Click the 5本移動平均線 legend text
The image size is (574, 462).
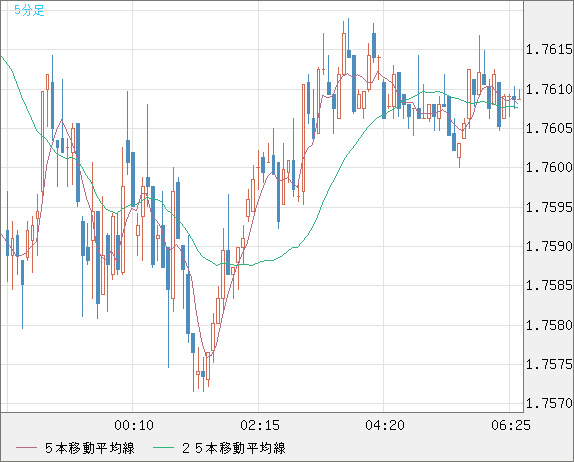(x=90, y=448)
